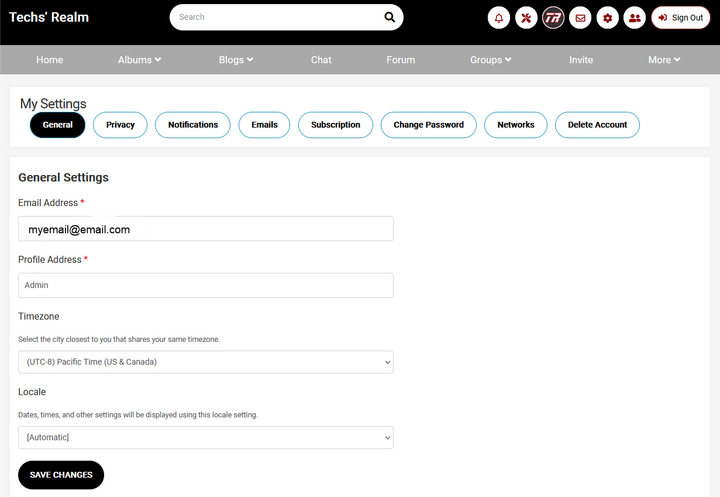Switch to the Notifications tab

click(x=193, y=125)
